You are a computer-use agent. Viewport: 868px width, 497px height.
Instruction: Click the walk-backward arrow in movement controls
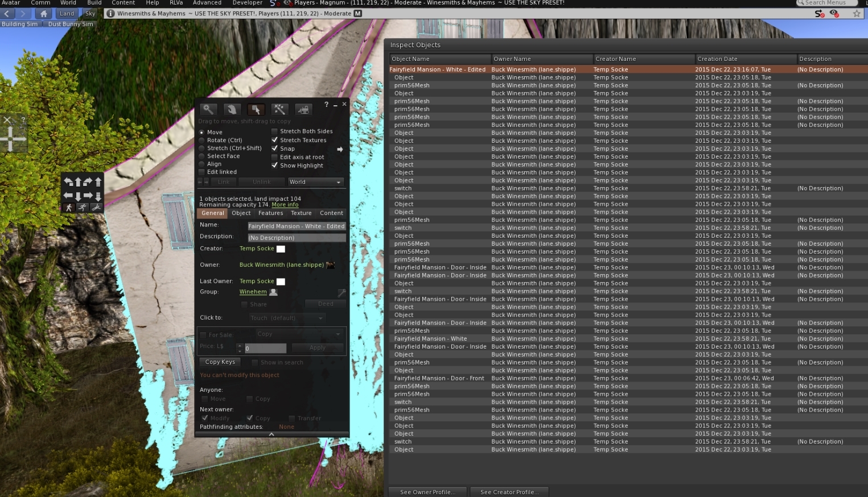tap(78, 196)
